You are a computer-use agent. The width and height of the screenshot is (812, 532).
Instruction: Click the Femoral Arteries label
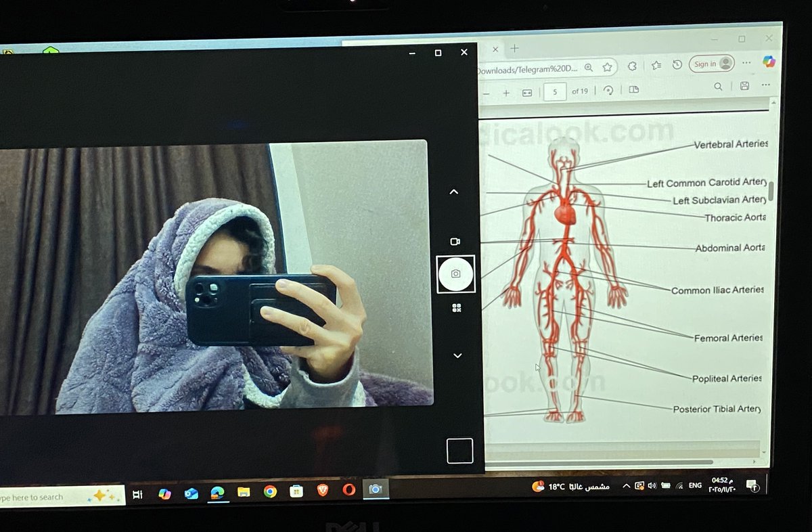pos(728,338)
